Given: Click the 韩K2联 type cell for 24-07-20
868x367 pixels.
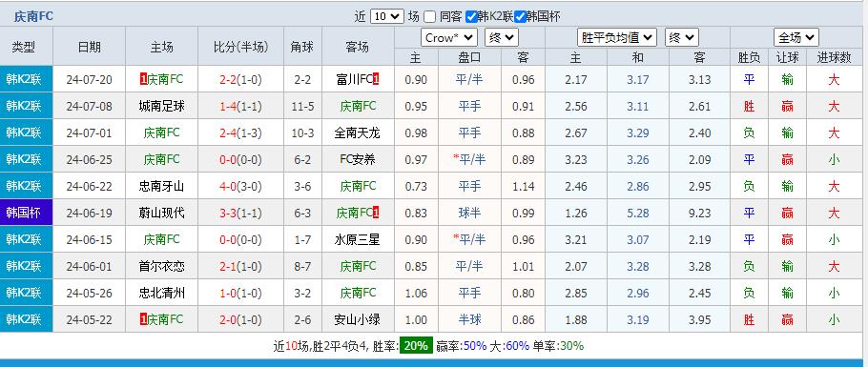Looking at the screenshot, I should click(26, 80).
